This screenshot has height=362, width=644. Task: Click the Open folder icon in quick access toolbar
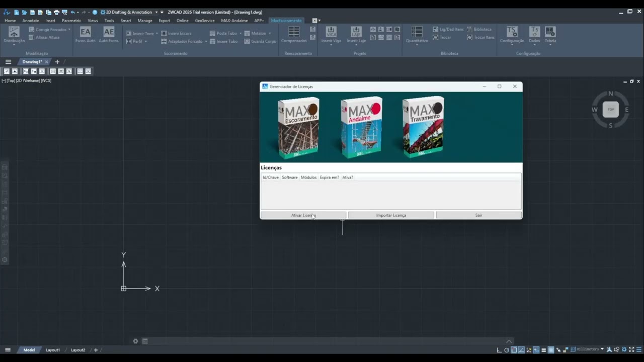[24, 12]
